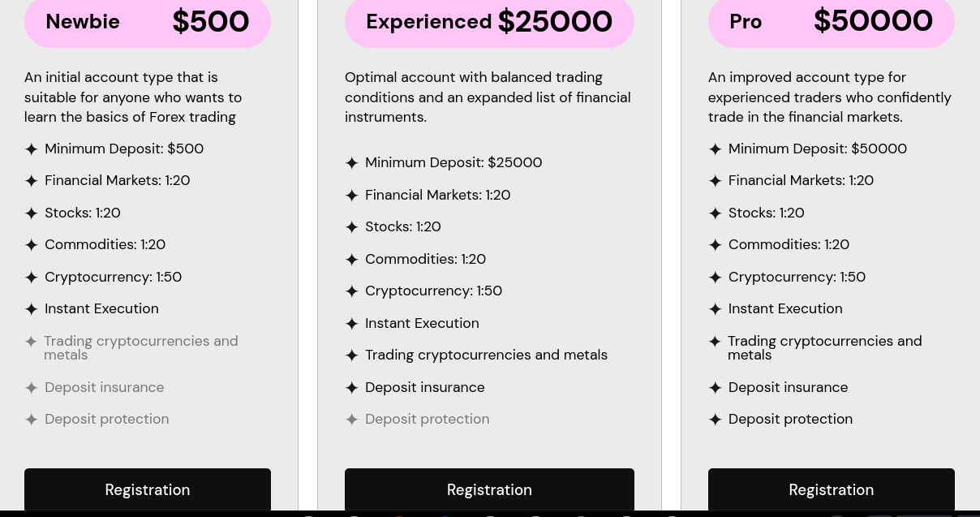Viewport: 980px width, 517px height.
Task: Click greyed star beside Experienced Deposit protection
Action: [352, 420]
